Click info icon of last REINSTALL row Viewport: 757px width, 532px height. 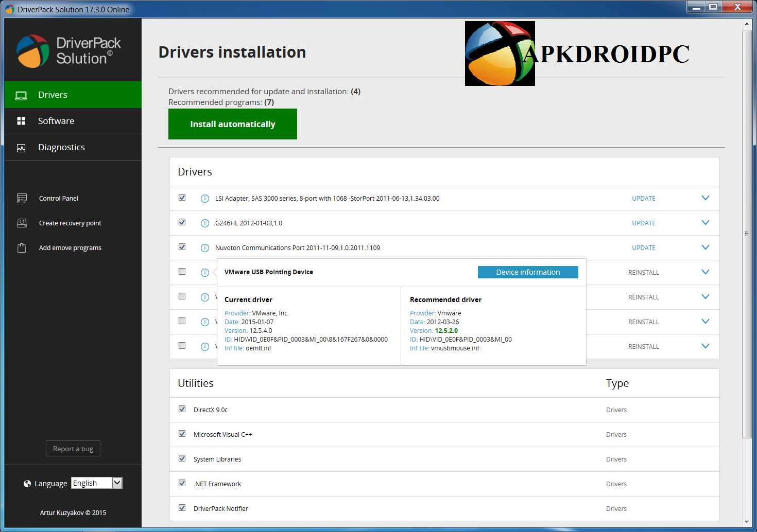pyautogui.click(x=204, y=347)
